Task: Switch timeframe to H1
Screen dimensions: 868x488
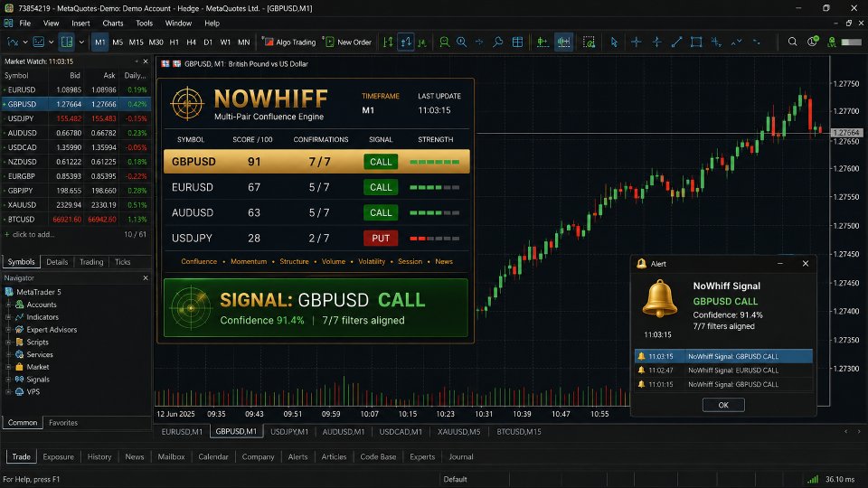Action: [174, 42]
